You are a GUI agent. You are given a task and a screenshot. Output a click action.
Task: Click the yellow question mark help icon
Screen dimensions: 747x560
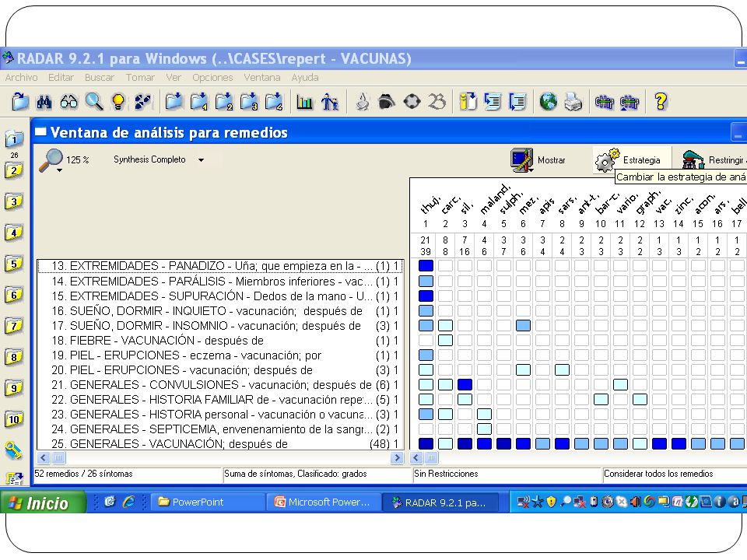point(661,101)
